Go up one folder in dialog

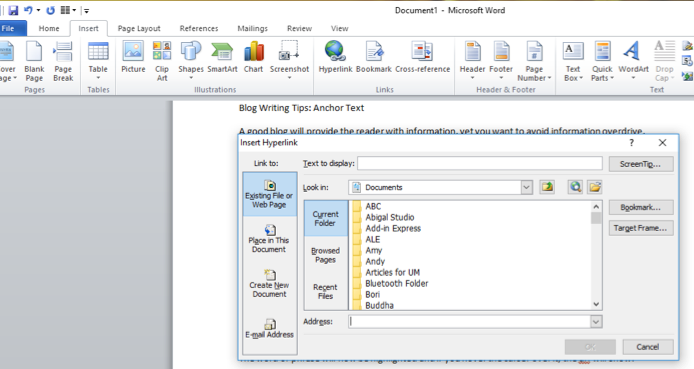click(547, 187)
